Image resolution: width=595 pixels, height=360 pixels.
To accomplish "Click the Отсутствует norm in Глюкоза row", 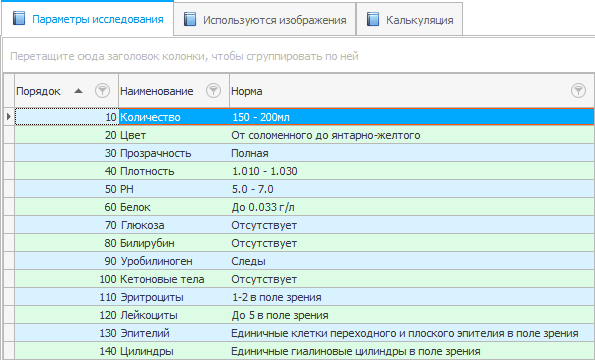I will tap(264, 225).
